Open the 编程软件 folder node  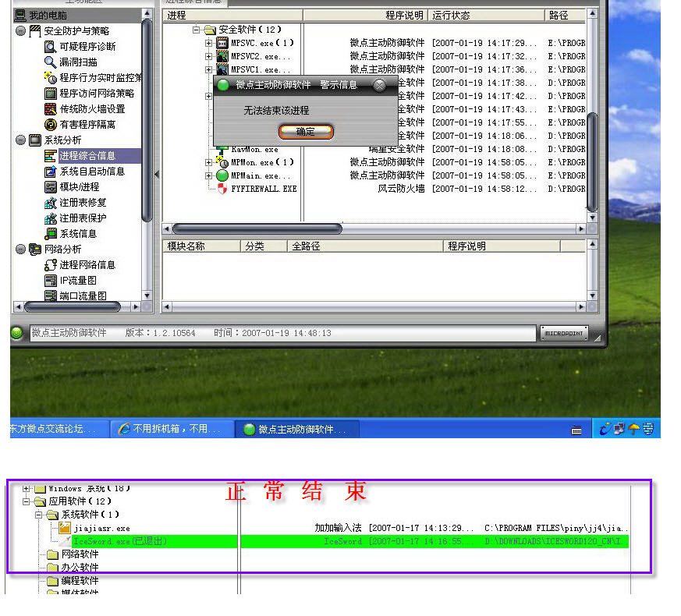[73, 580]
